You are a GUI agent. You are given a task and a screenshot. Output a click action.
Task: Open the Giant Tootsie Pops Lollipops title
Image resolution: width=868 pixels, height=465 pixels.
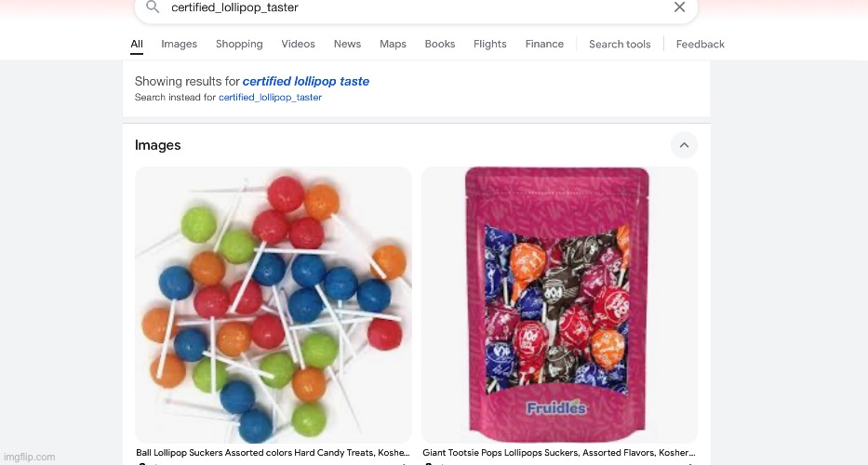tap(559, 453)
